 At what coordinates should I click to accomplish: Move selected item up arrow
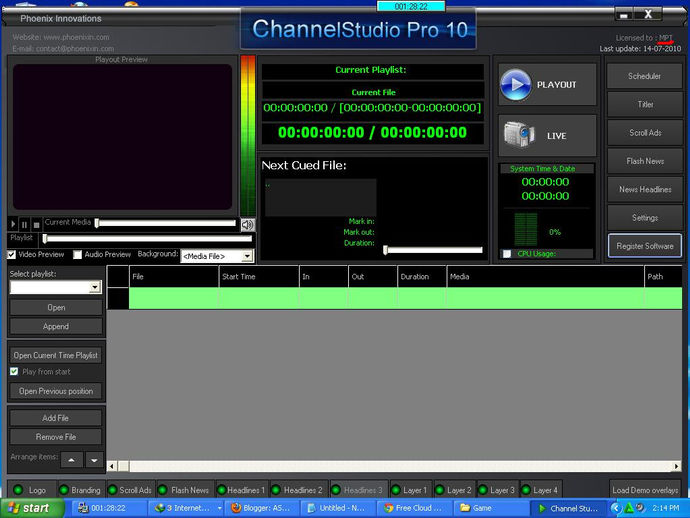click(71, 460)
